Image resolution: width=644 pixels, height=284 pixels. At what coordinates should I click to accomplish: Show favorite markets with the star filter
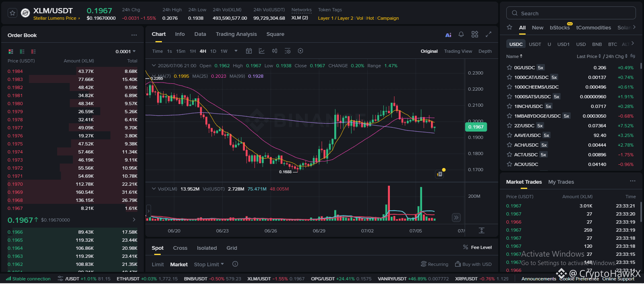[509, 27]
